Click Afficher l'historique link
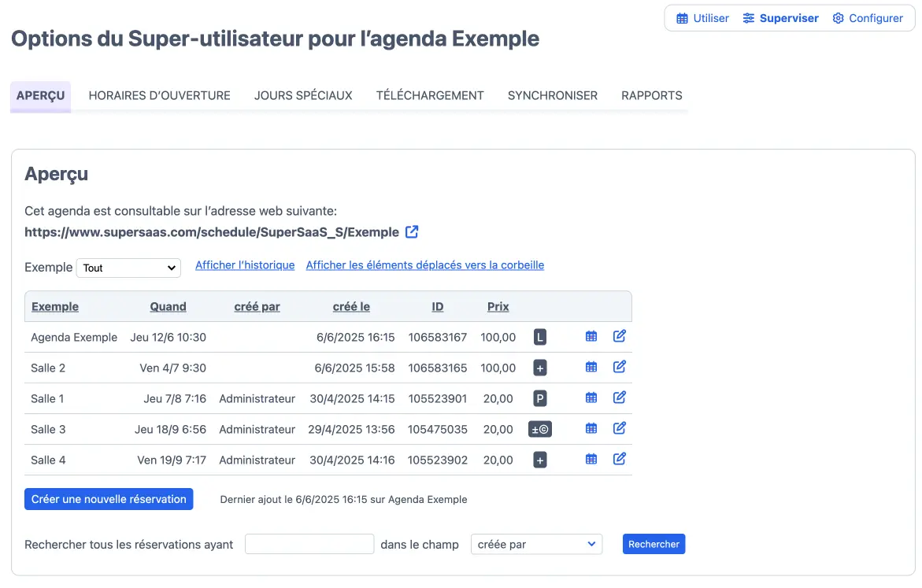This screenshot has height=588, width=922. pyautogui.click(x=245, y=265)
